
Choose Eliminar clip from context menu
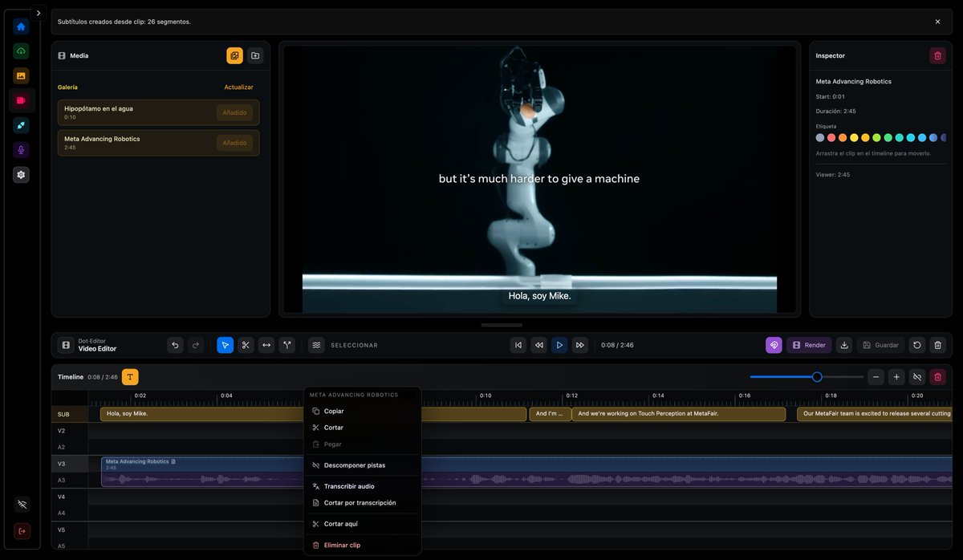tap(362, 546)
